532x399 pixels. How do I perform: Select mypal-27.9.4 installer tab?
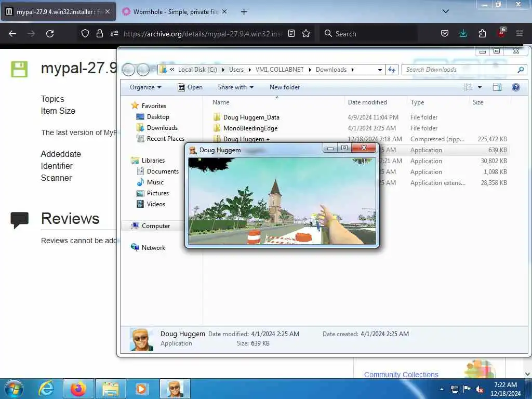59,12
